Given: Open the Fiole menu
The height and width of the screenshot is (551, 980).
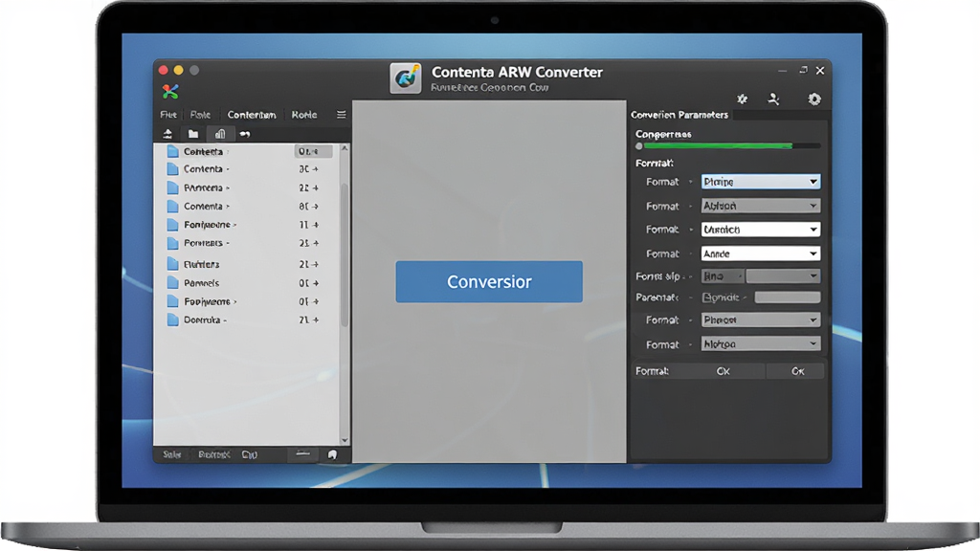Looking at the screenshot, I should pyautogui.click(x=200, y=115).
